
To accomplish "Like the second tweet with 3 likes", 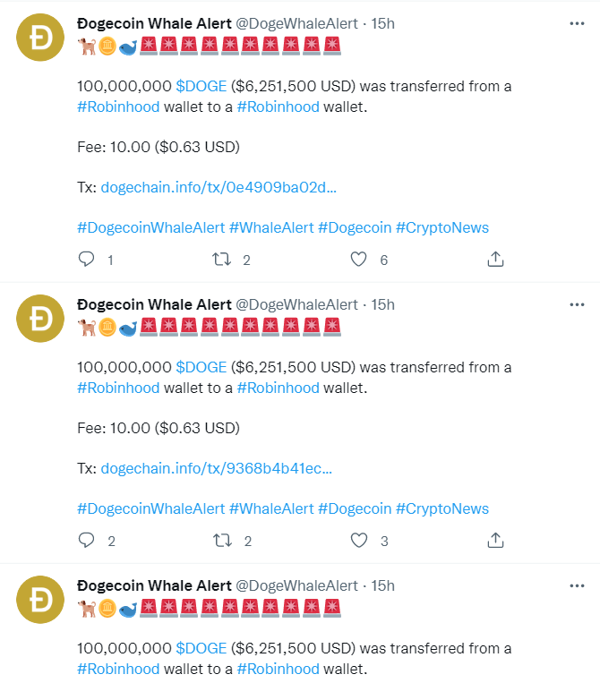I will (x=358, y=541).
